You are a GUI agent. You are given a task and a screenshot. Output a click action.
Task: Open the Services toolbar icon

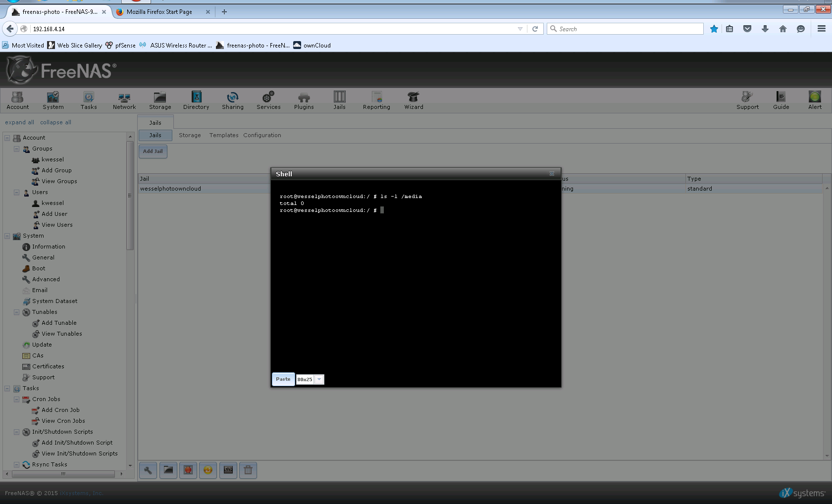point(268,101)
